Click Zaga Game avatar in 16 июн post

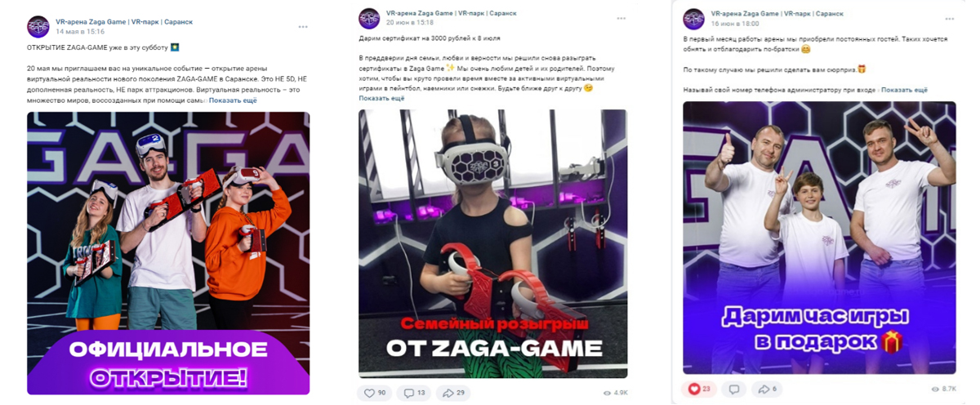694,18
